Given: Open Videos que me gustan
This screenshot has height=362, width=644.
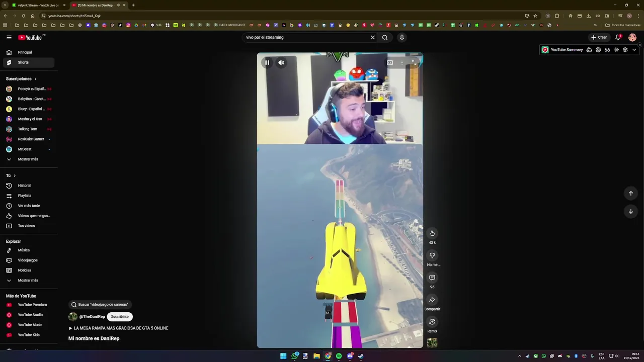Looking at the screenshot, I should click(28, 216).
